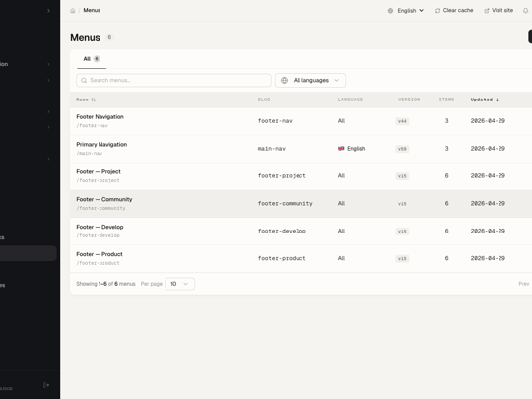Click the count badge beside the Menus heading
This screenshot has width=532, height=399.
(x=109, y=37)
